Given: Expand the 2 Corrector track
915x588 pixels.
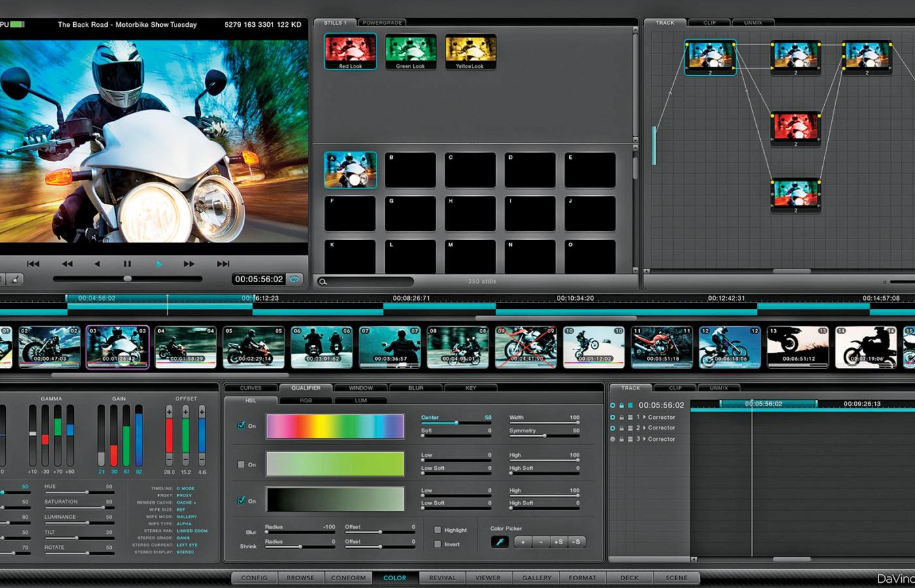Looking at the screenshot, I should (644, 428).
